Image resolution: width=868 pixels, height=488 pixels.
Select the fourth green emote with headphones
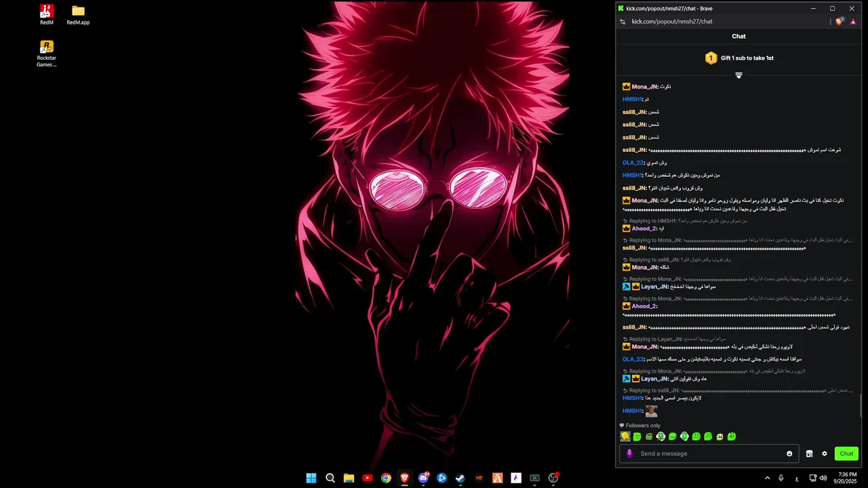pos(660,436)
